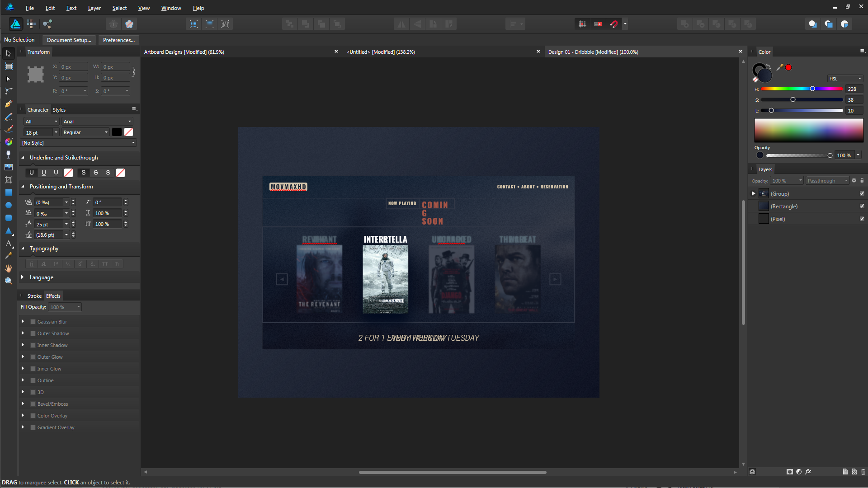
Task: Open Layers panel cog settings
Action: 854,181
